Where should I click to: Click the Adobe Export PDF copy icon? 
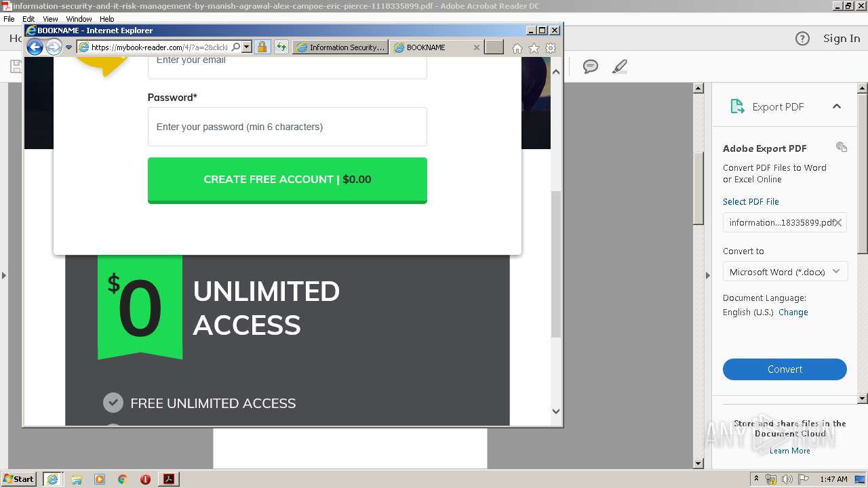(x=842, y=147)
